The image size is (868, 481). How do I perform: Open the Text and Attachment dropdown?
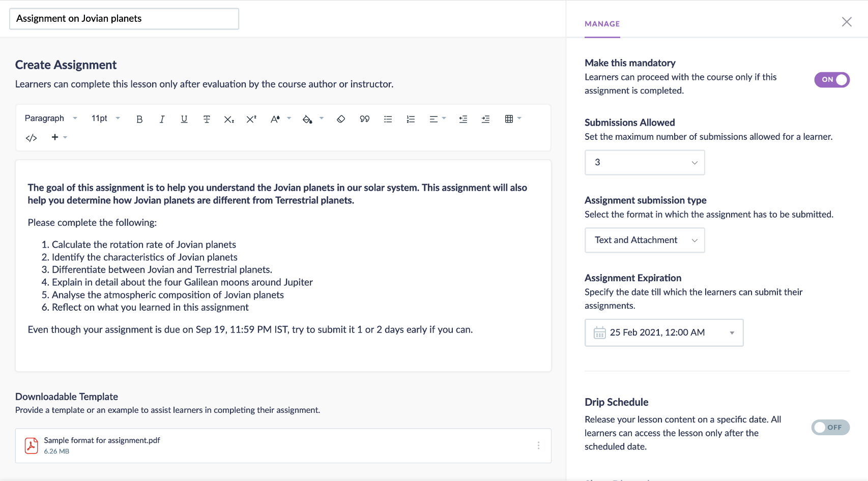(644, 240)
